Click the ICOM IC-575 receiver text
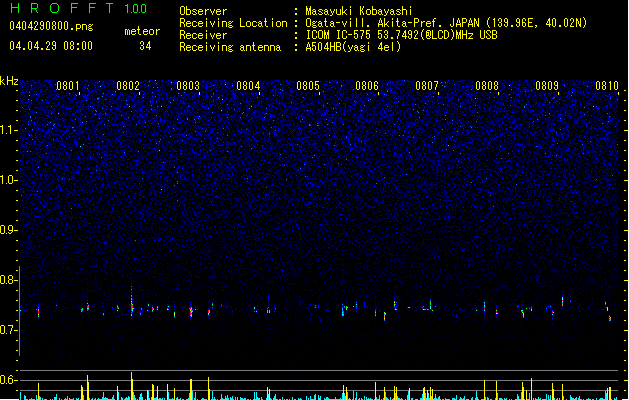 (x=401, y=35)
